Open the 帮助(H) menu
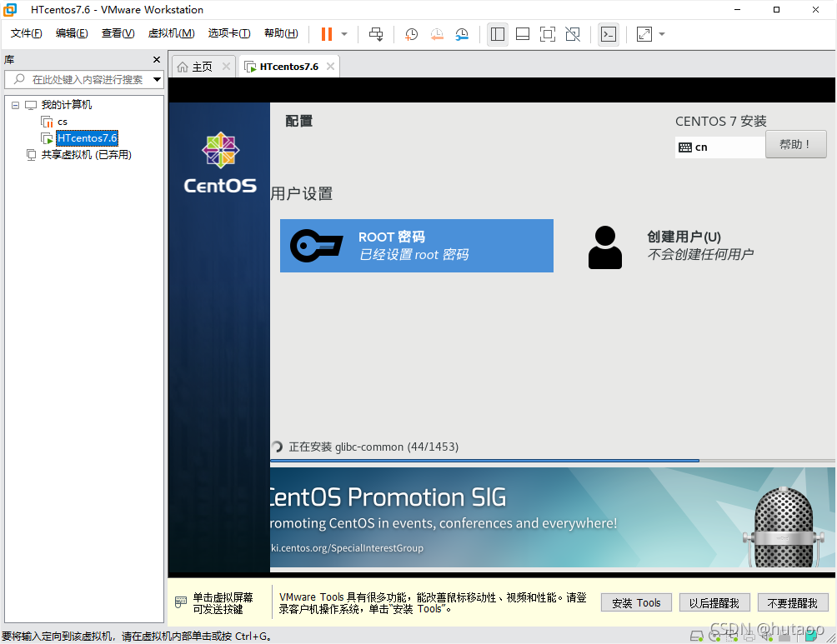This screenshot has width=837, height=644. point(281,33)
